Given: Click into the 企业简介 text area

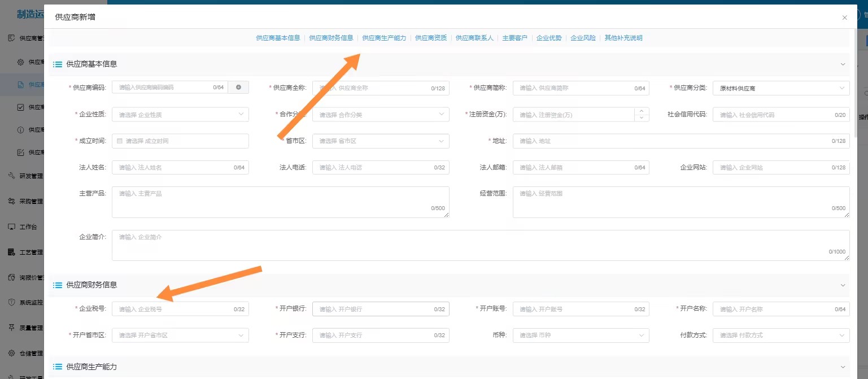Looking at the screenshot, I should (x=480, y=245).
